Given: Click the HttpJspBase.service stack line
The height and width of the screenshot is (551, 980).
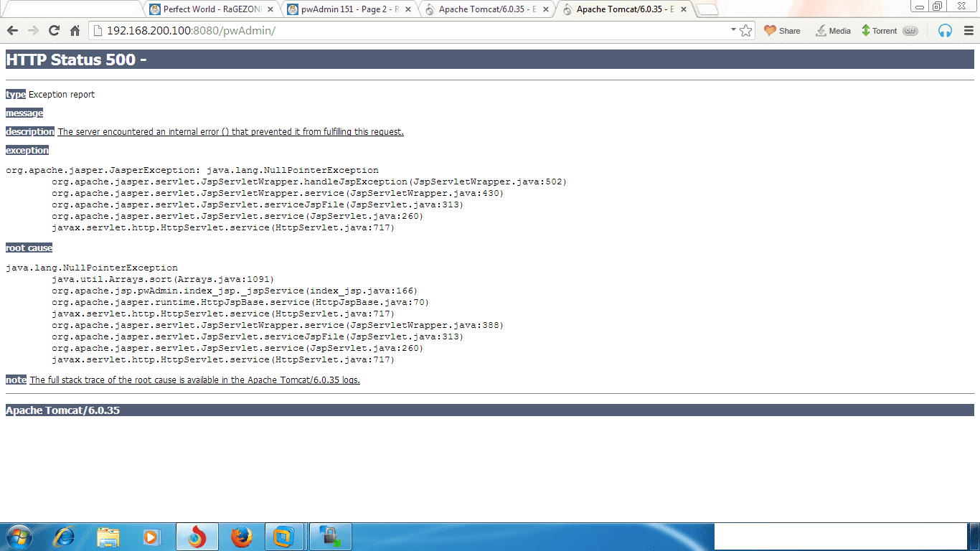Looking at the screenshot, I should pos(240,303).
